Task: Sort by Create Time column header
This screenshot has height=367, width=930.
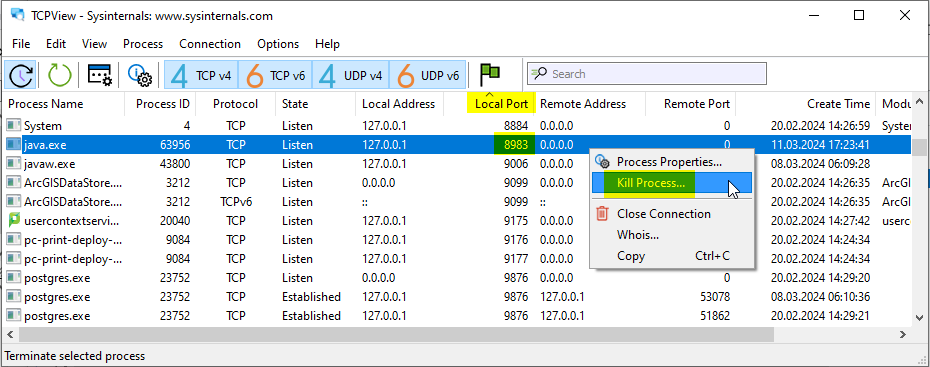Action: click(x=805, y=104)
